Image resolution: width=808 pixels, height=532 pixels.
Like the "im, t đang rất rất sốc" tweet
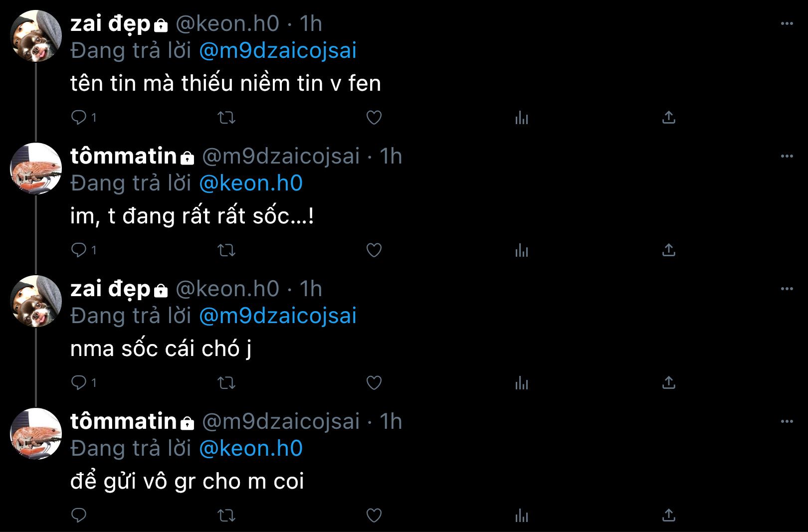pos(374,250)
